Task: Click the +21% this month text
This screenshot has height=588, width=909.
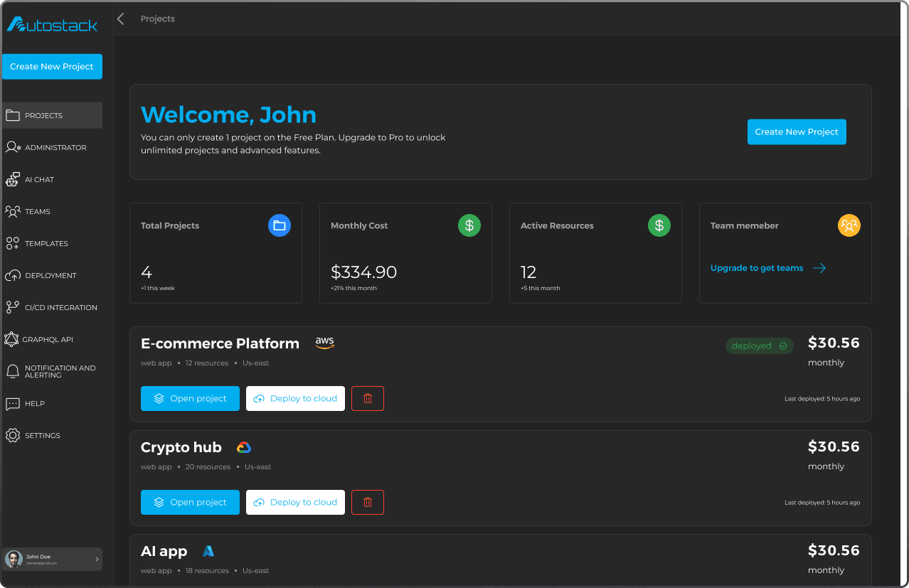Action: 353,288
